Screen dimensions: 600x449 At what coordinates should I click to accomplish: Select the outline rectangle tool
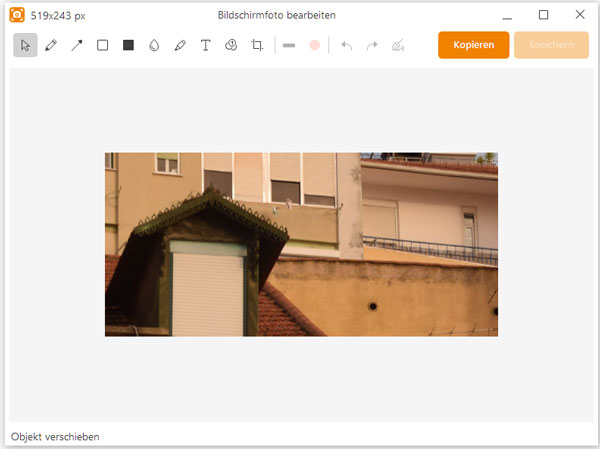(102, 45)
